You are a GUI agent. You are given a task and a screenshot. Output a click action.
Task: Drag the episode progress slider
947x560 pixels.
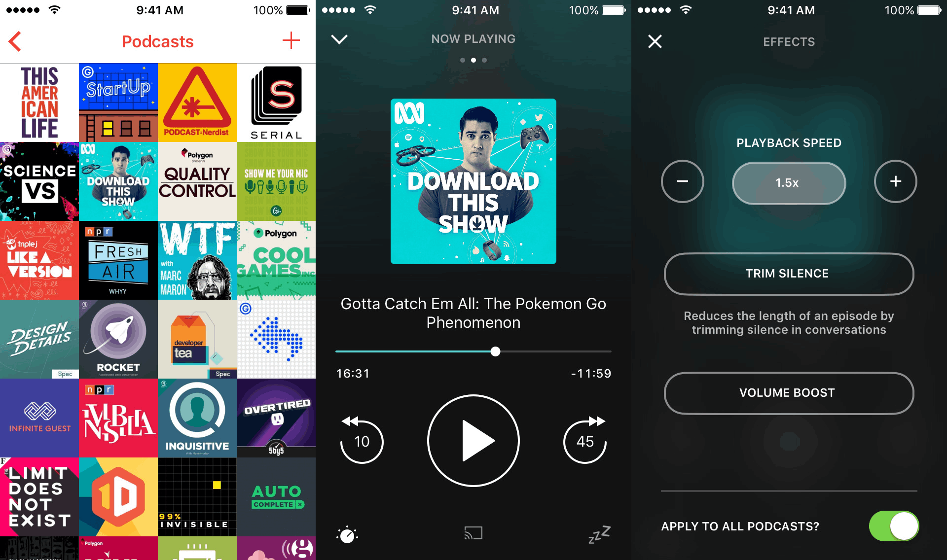[x=495, y=350]
